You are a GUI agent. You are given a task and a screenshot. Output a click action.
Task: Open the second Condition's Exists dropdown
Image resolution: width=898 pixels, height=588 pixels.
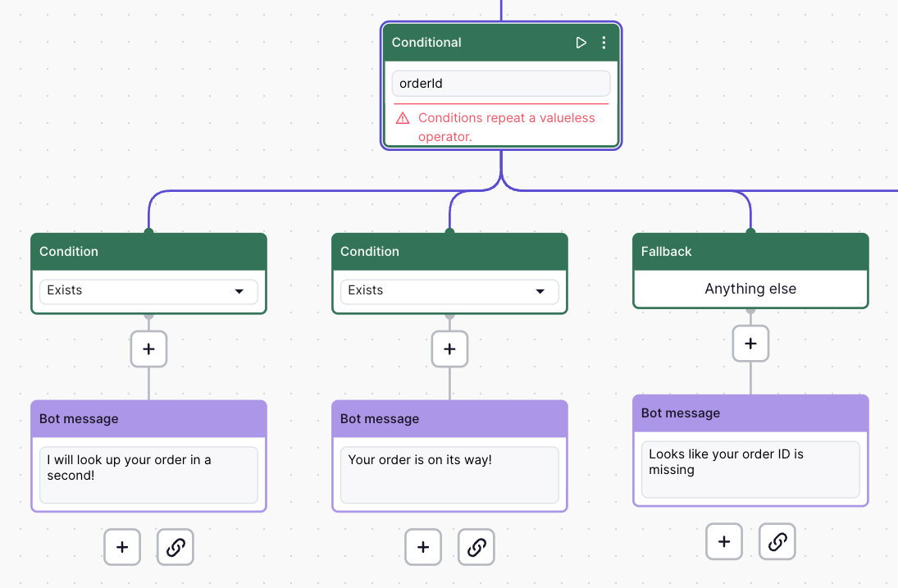click(449, 291)
